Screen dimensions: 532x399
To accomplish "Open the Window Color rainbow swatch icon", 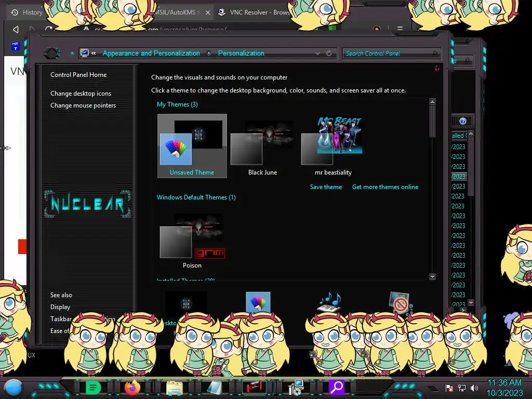I will (x=258, y=302).
